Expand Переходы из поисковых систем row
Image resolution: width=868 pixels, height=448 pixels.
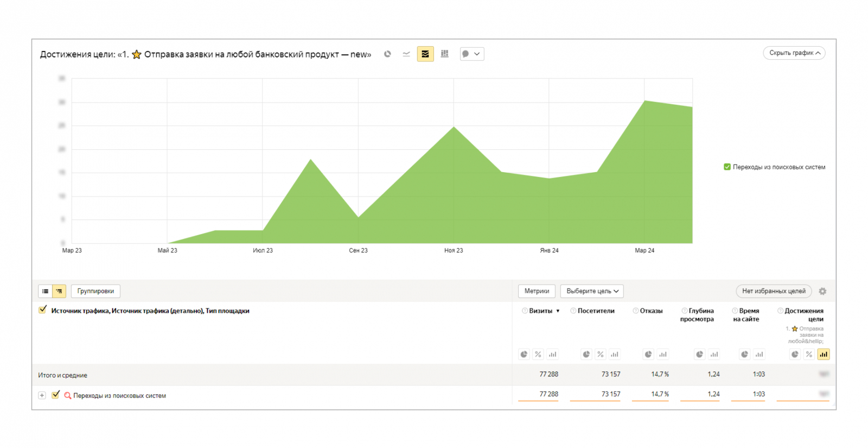42,395
